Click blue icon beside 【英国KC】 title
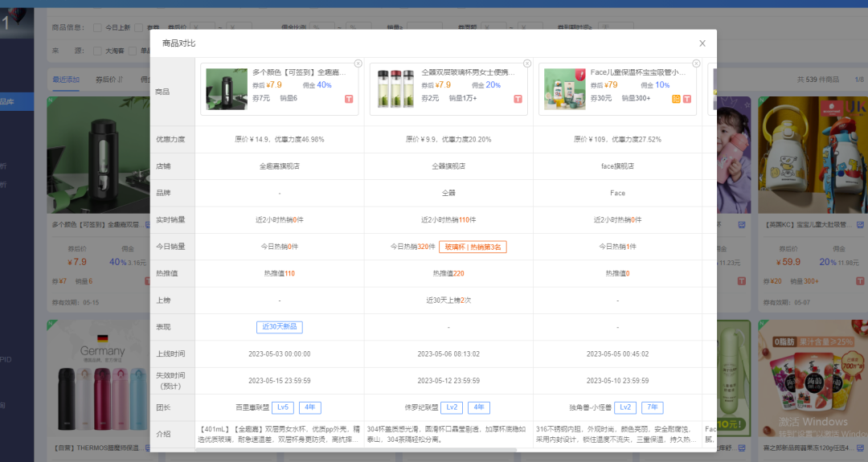868x462 pixels. [860, 225]
